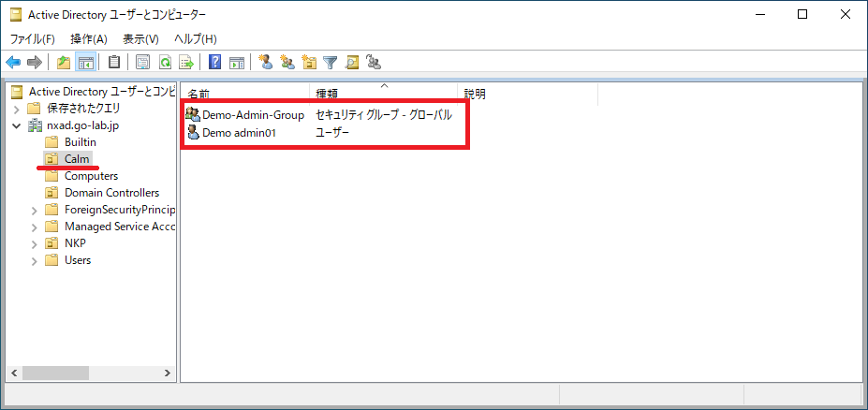Open the ヘルプ(H) menu
Image resolution: width=868 pixels, height=410 pixels.
196,39
